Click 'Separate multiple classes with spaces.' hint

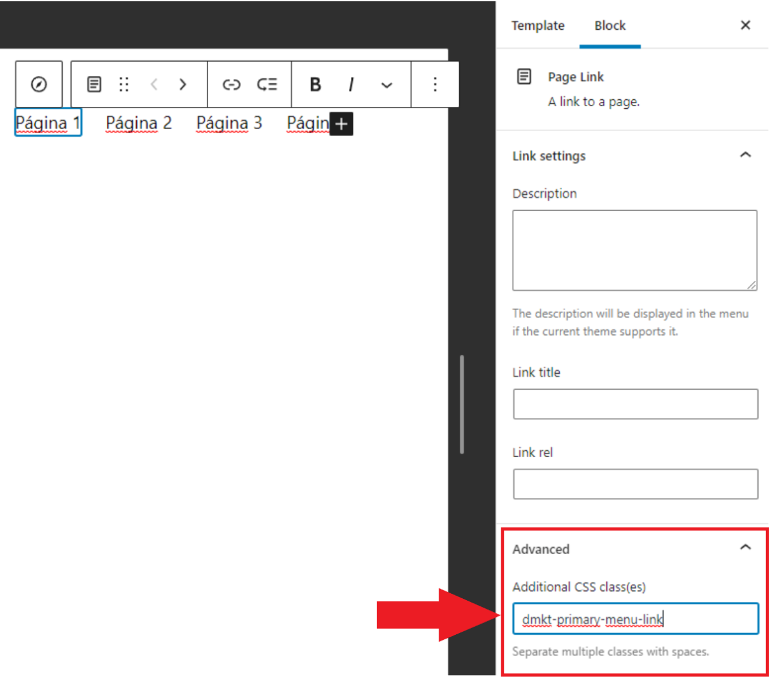(611, 652)
